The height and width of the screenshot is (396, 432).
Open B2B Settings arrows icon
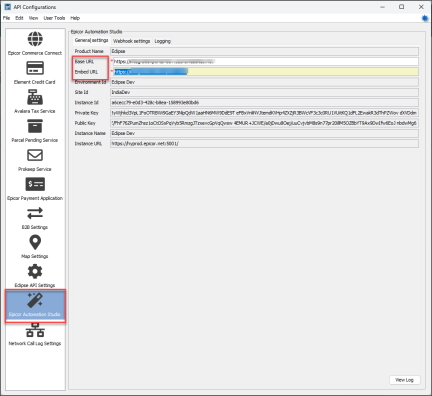pos(35,213)
